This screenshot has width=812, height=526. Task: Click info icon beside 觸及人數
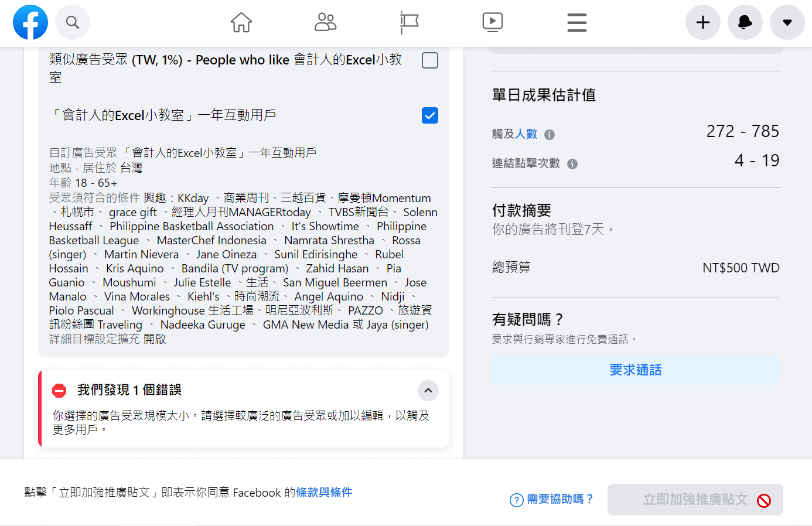pos(550,135)
